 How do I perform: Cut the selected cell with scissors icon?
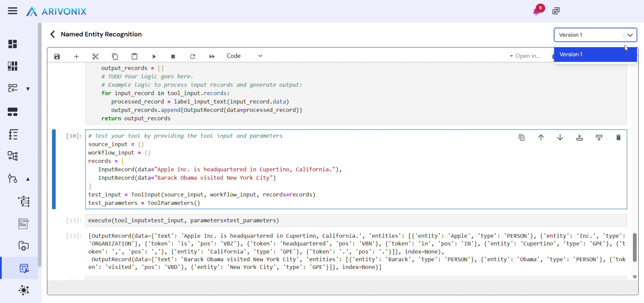(95, 56)
